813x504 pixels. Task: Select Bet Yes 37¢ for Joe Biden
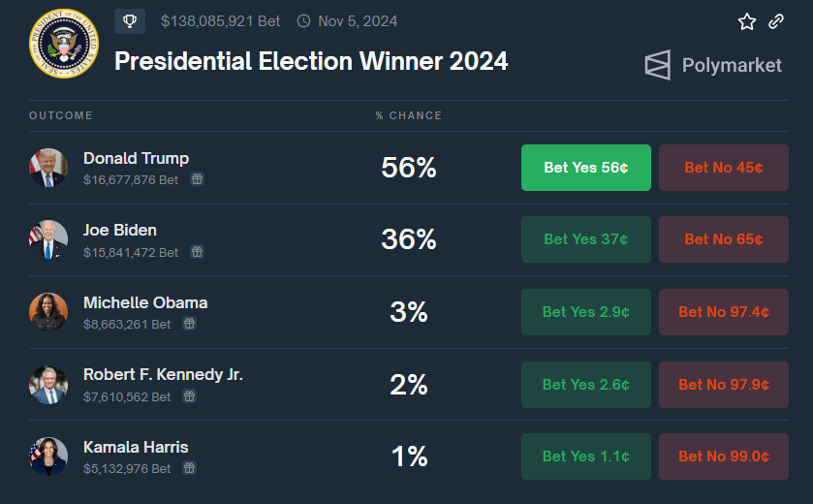[x=586, y=239]
